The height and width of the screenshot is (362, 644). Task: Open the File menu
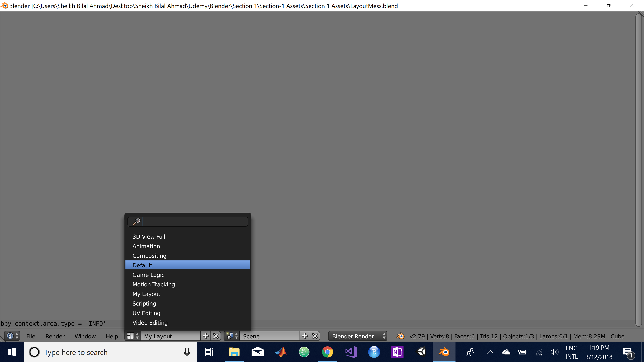tap(31, 336)
